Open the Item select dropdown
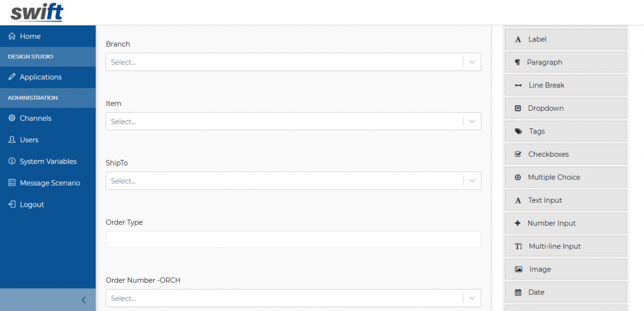644x311 pixels. pos(293,122)
